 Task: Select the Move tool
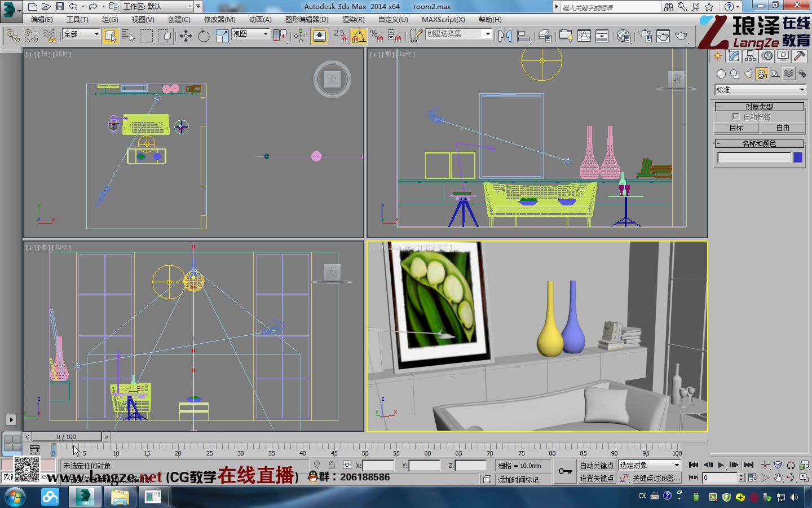(x=186, y=36)
